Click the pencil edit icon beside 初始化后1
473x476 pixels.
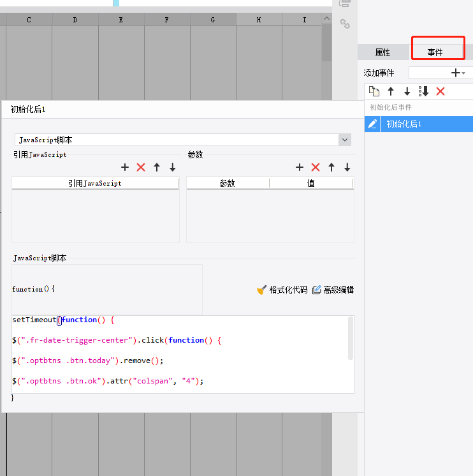[x=372, y=124]
